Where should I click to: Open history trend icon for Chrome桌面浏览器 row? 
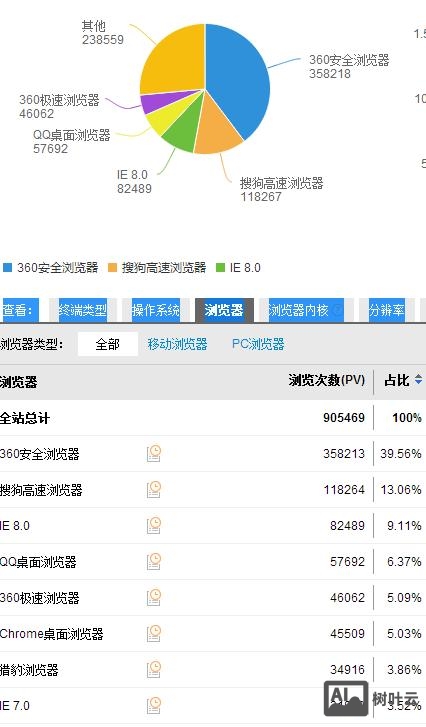[154, 633]
